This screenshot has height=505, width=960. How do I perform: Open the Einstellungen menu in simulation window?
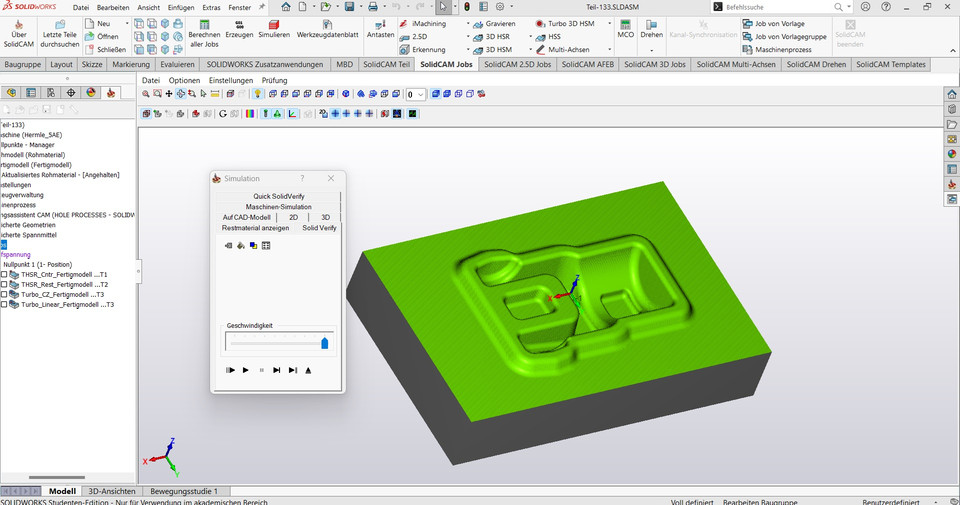(x=231, y=80)
